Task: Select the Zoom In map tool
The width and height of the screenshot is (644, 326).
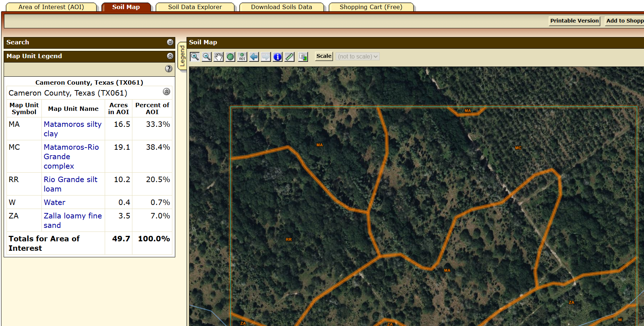Action: (x=195, y=57)
